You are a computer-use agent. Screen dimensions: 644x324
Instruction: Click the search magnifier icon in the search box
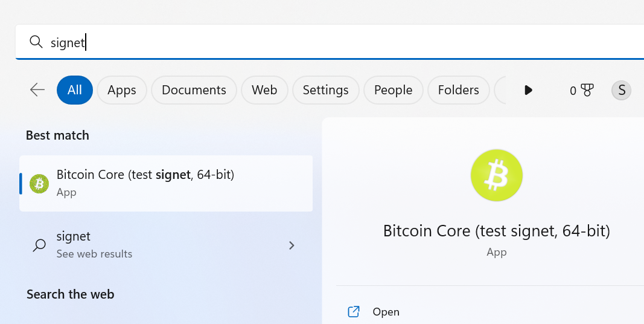36,42
